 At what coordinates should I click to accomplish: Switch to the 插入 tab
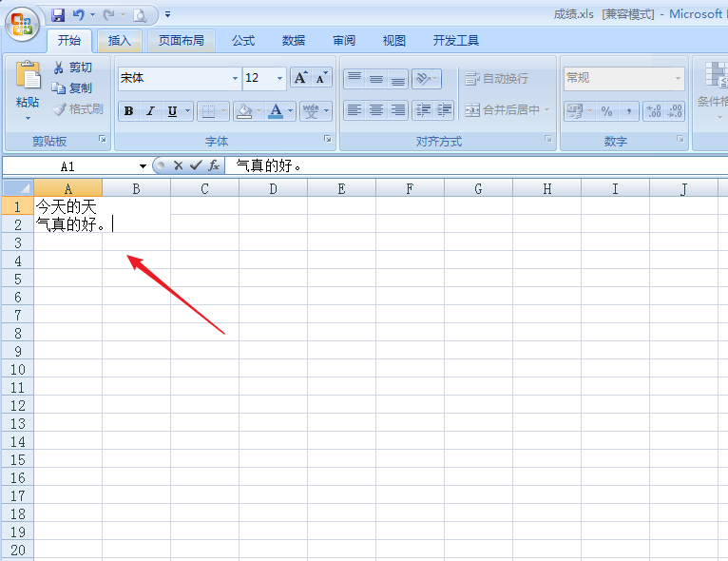[x=120, y=41]
